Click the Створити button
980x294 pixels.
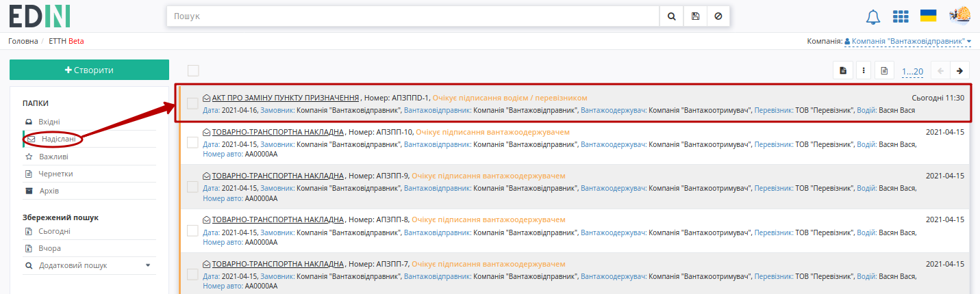click(89, 70)
